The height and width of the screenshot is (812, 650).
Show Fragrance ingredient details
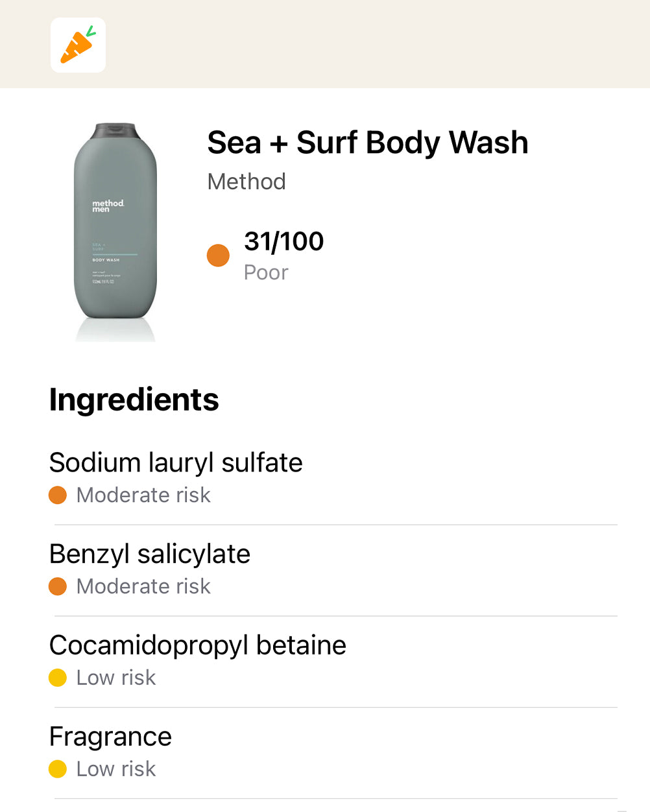(x=110, y=737)
